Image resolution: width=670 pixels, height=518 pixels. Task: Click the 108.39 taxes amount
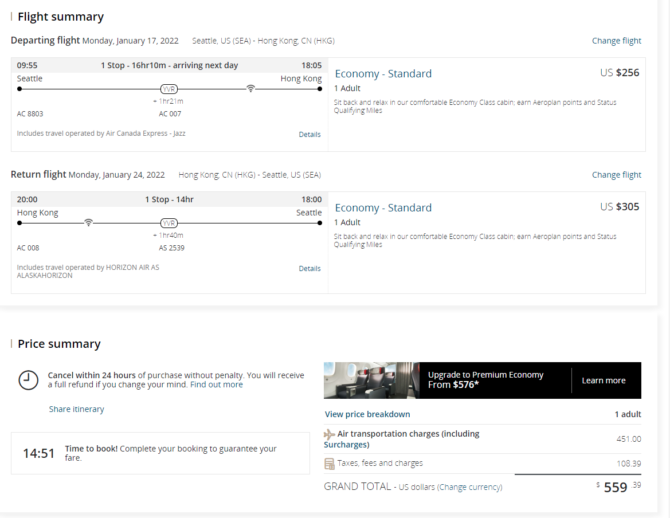[x=629, y=464]
